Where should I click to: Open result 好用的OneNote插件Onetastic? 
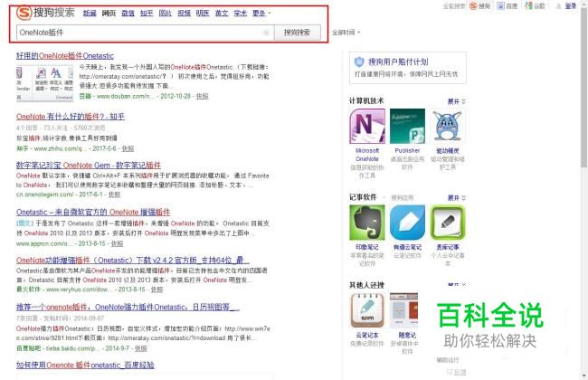tap(65, 56)
